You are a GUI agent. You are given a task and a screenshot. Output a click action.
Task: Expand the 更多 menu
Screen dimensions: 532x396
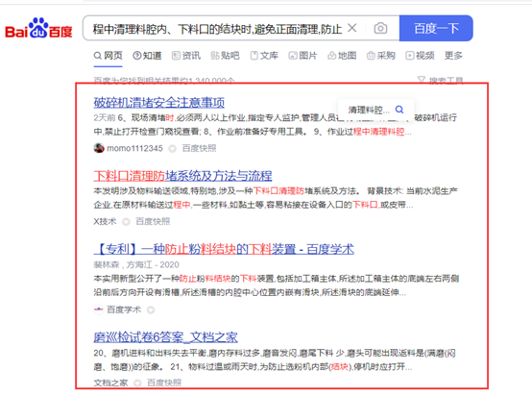pyautogui.click(x=453, y=56)
